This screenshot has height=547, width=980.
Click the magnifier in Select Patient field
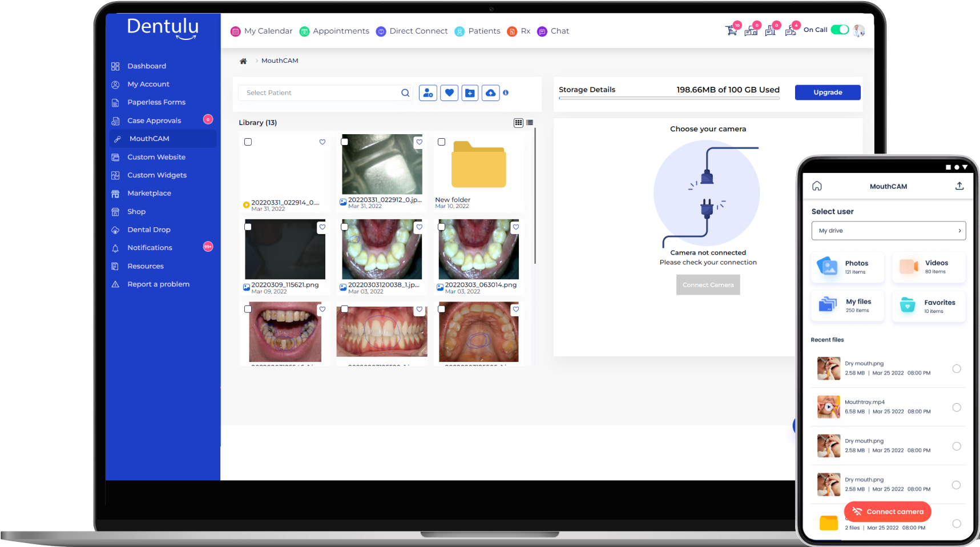click(x=405, y=93)
